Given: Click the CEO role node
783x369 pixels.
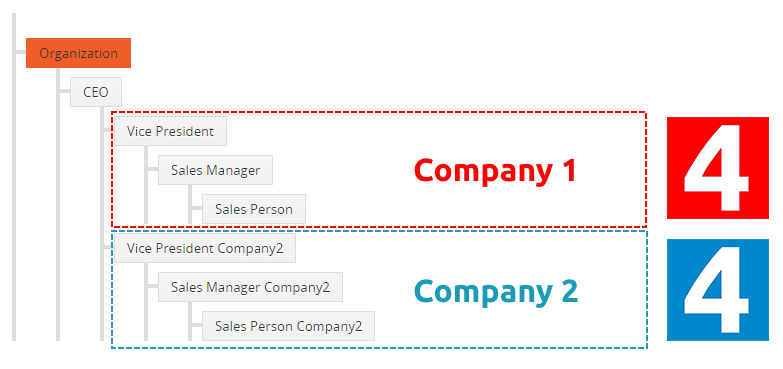Looking at the screenshot, I should [x=95, y=92].
